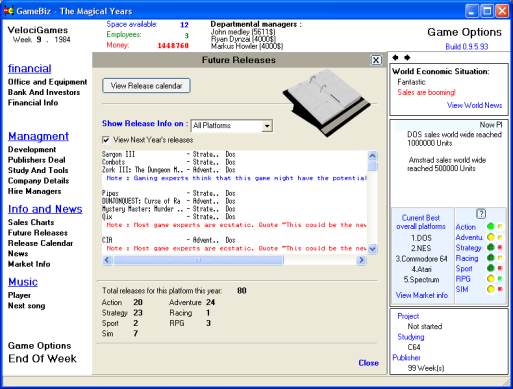Click the release list scroll up arrow
This screenshot has width=513, height=389.
pyautogui.click(x=372, y=156)
